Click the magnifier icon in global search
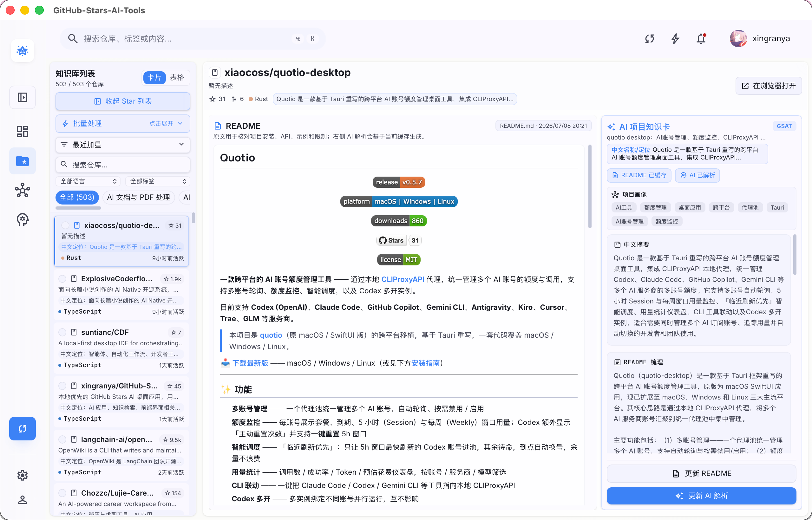 72,38
